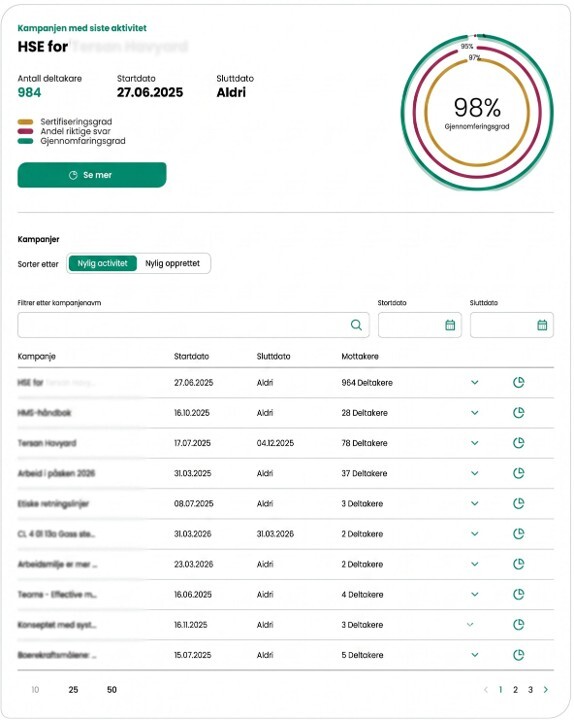Open the chart icon for the 5 Deltakere row
Image resolution: width=574 pixels, height=720 pixels.
[x=518, y=655]
